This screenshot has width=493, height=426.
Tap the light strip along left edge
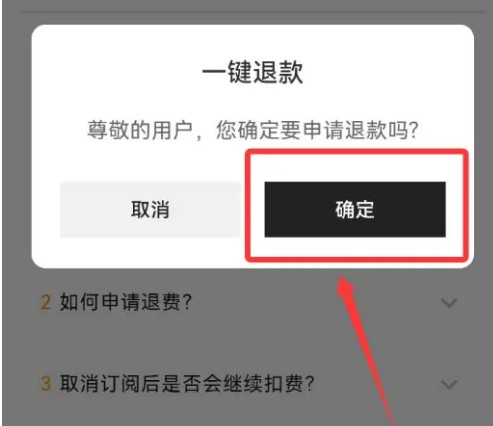click(1, 213)
